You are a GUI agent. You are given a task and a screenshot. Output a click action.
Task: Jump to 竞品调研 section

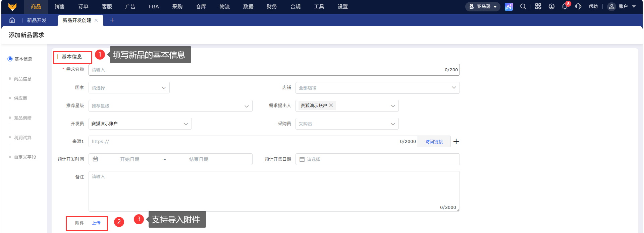coord(22,118)
